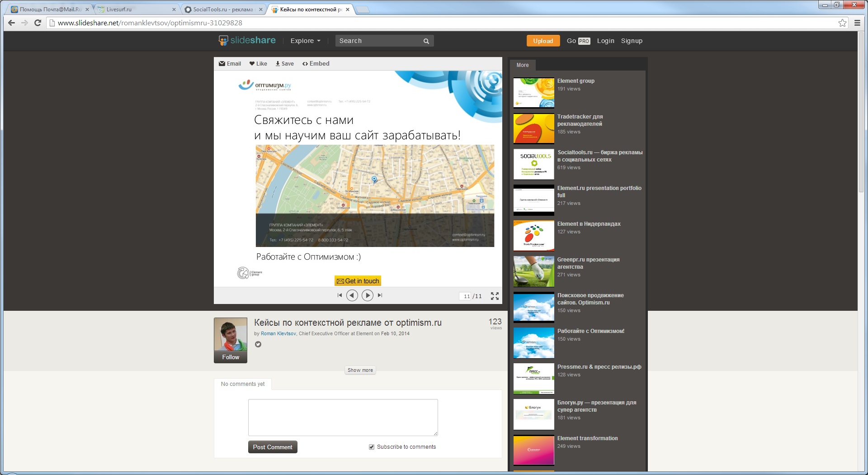
Task: Email this presentation
Action: [x=230, y=64]
